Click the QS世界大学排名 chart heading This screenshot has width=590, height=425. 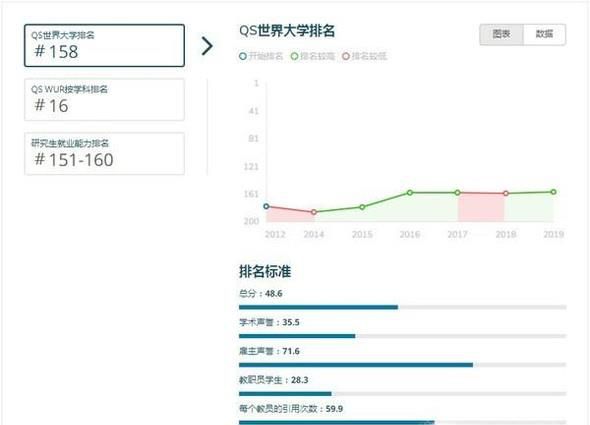pos(287,31)
